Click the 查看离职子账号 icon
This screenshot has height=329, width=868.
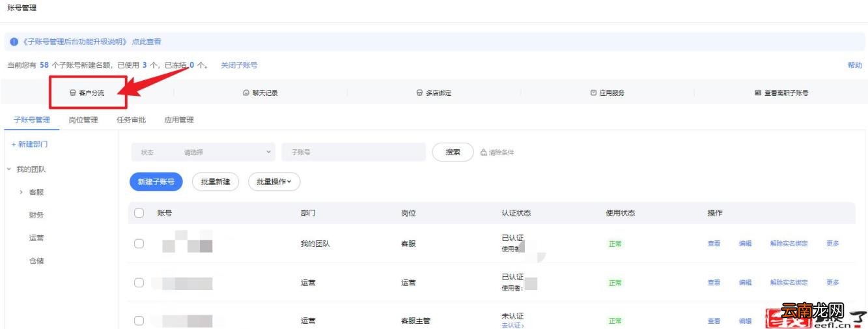point(758,93)
